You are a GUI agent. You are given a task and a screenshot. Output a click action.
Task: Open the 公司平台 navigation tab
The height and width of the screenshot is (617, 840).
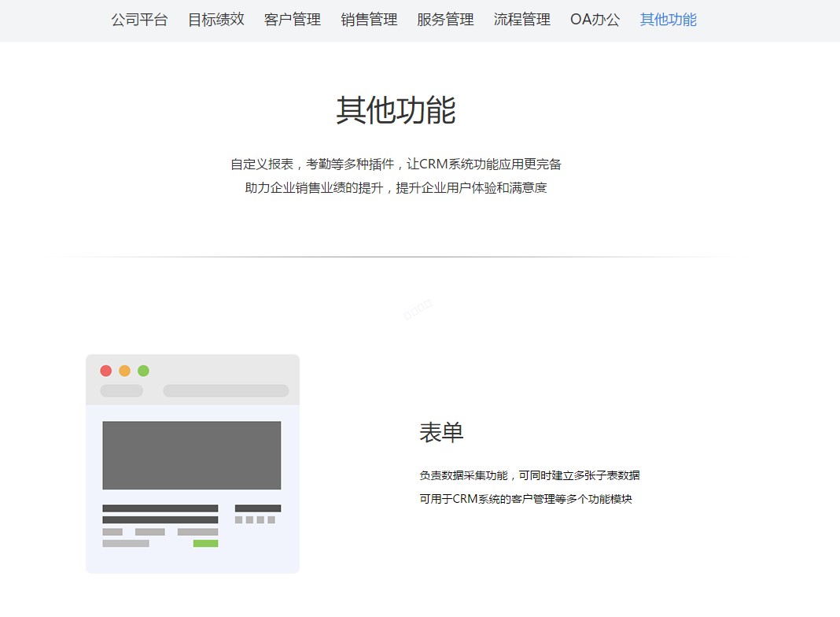click(139, 20)
